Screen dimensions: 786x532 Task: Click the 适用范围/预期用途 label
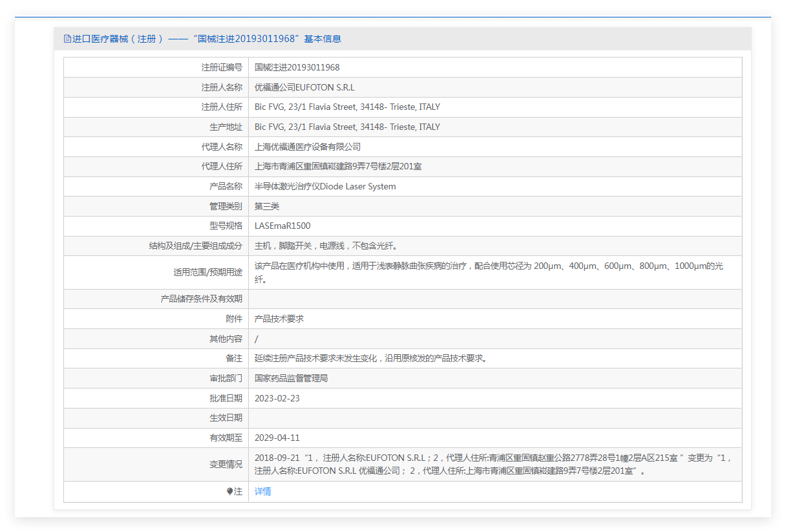[207, 273]
